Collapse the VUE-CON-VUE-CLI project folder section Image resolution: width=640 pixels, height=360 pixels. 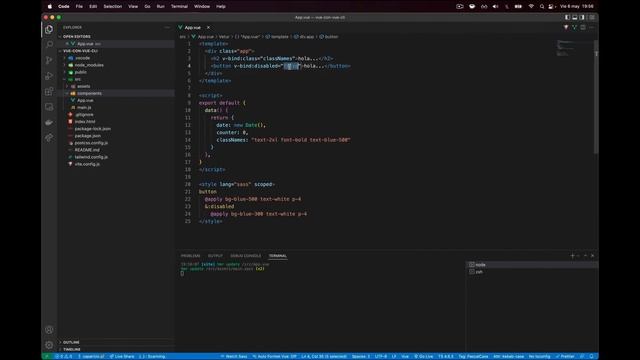coord(80,51)
